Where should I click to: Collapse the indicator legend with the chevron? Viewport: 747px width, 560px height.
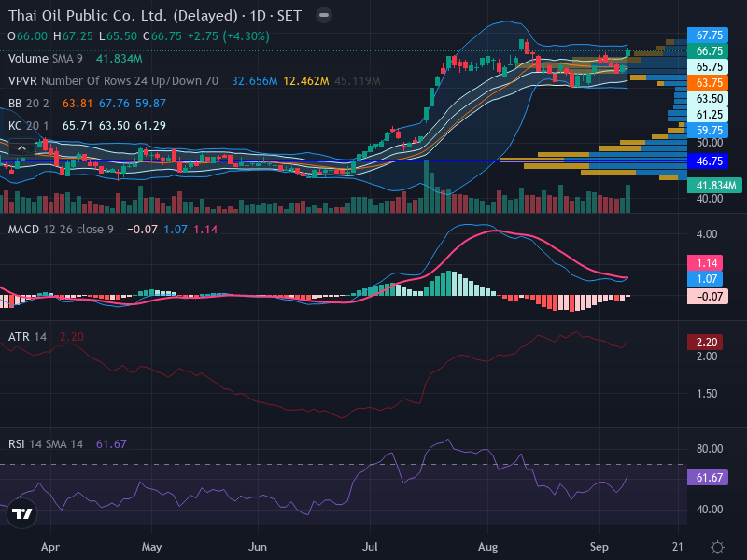tap(21, 148)
